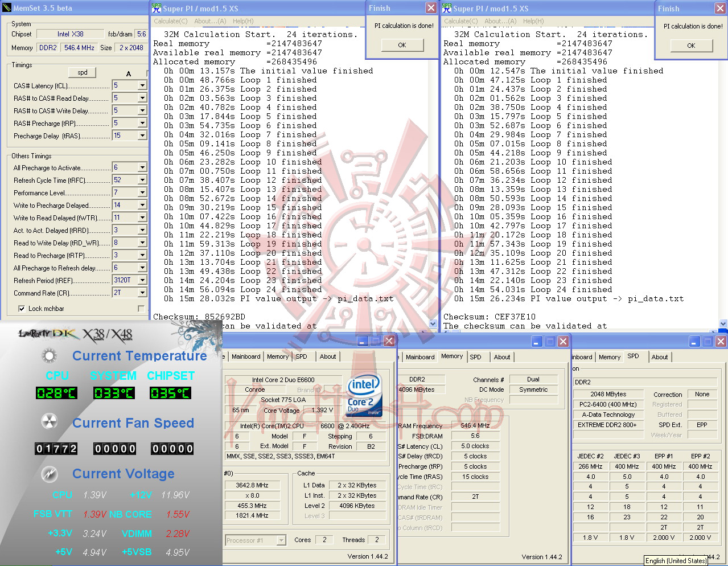
Task: Open the All Precharge to Refresh delay dropdown
Action: (x=142, y=268)
